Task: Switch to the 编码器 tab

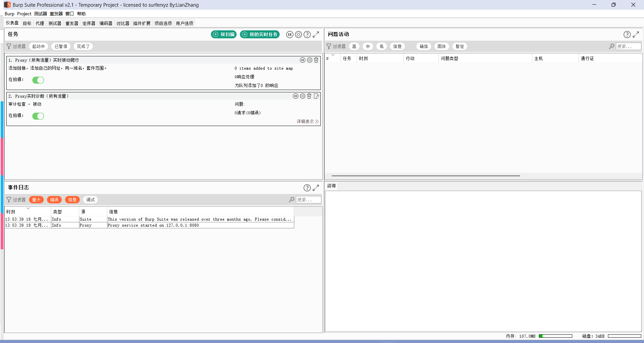Action: (106, 23)
